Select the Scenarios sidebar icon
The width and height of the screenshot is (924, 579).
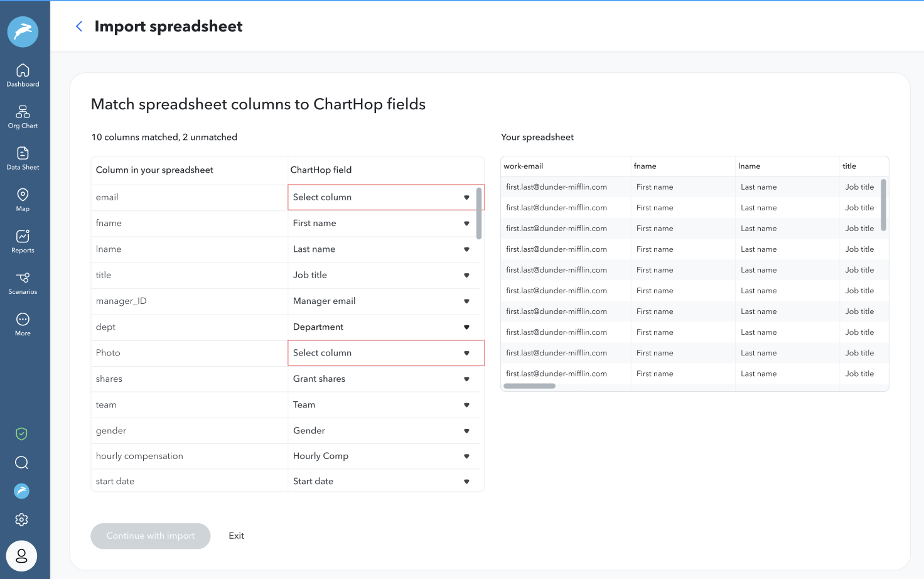pyautogui.click(x=23, y=282)
